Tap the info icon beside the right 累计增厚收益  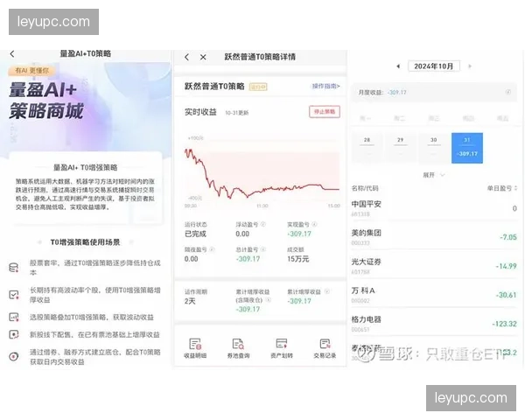[x=327, y=291]
